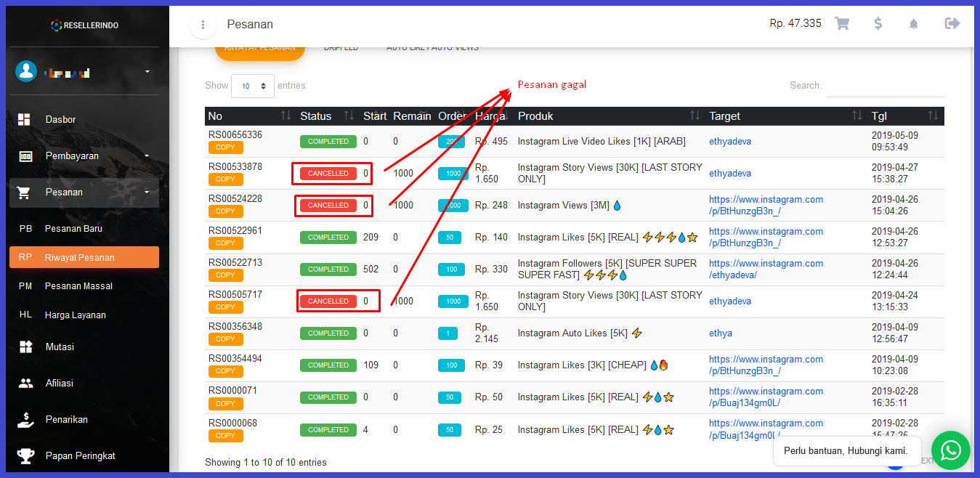Copy order number RS00505717
980x478 pixels.
click(225, 307)
